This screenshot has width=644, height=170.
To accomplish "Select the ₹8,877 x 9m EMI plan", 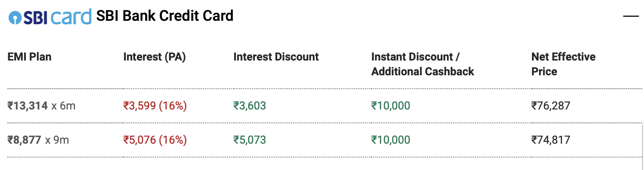I will [x=38, y=140].
